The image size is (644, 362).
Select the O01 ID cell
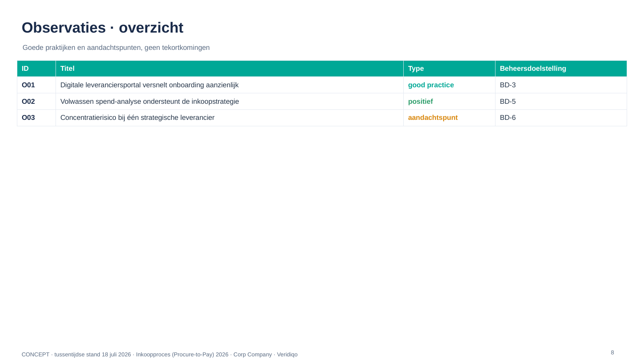pos(36,85)
